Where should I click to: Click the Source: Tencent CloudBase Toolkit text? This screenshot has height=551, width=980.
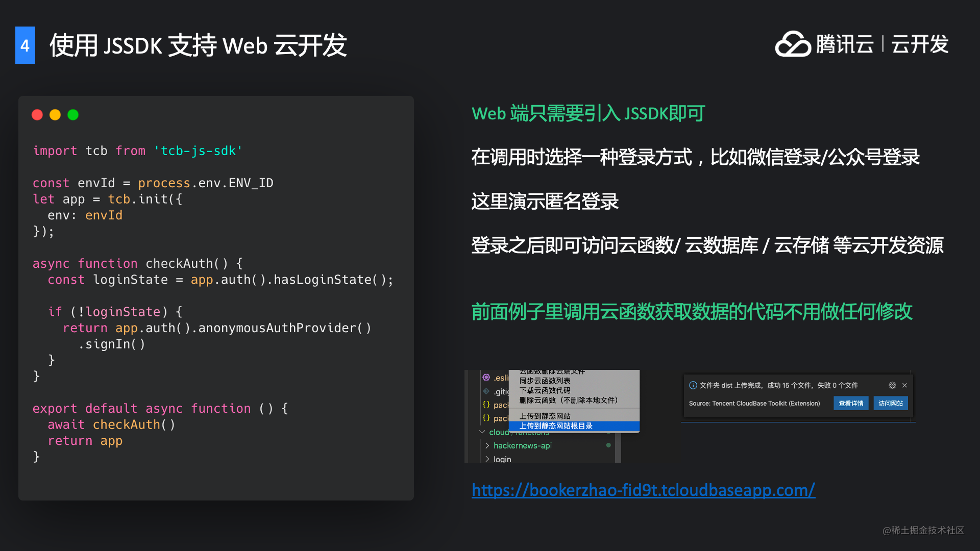[x=754, y=404]
